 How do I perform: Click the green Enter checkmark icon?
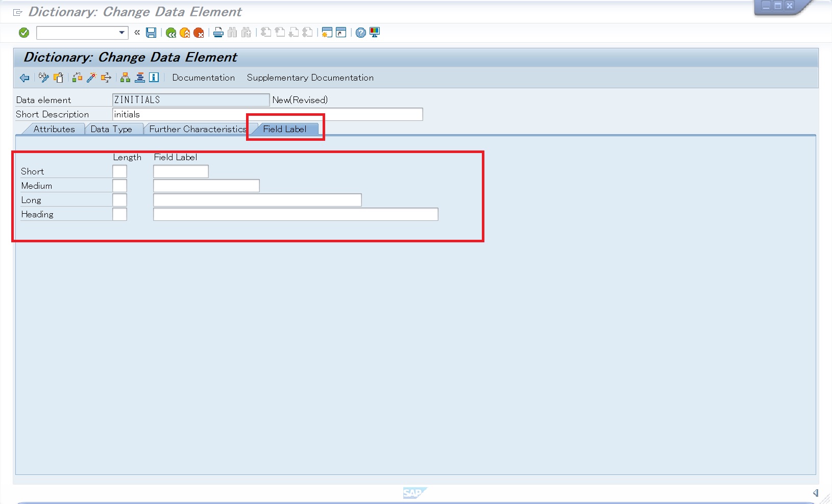24,33
